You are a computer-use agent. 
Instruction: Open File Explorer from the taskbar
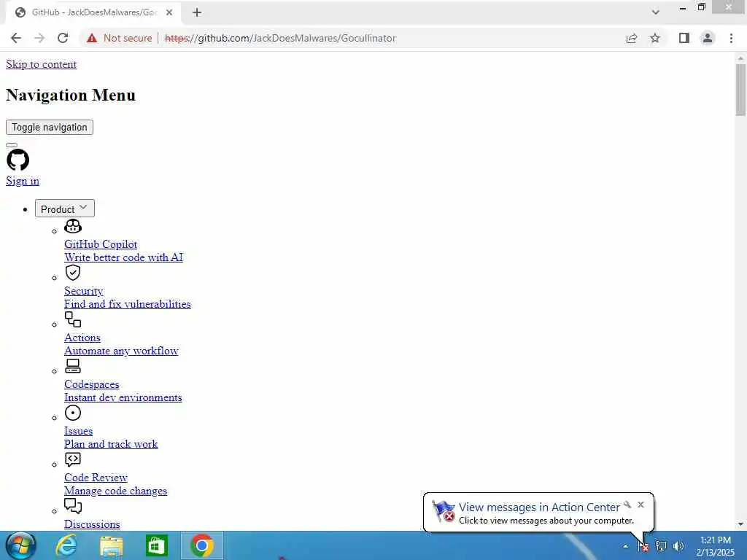[x=112, y=546]
